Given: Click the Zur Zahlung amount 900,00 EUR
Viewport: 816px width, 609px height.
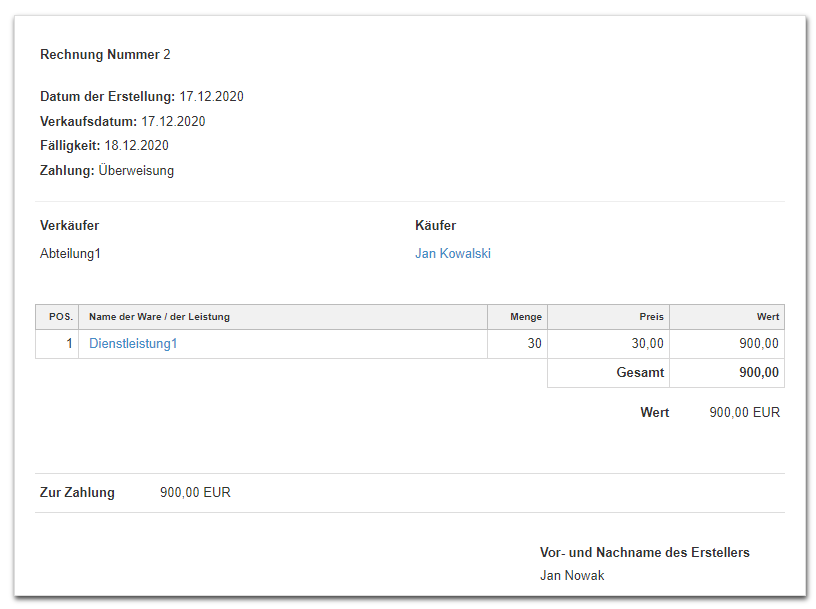Looking at the screenshot, I should tap(195, 493).
